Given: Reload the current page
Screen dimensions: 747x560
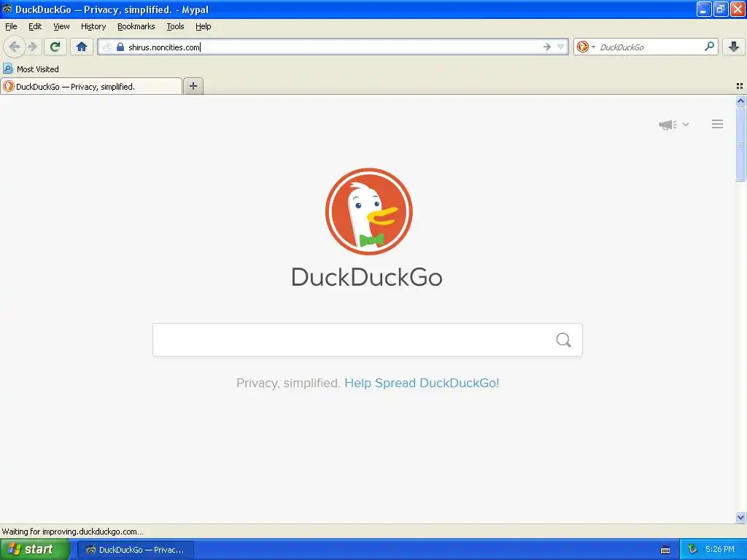Looking at the screenshot, I should pos(55,47).
